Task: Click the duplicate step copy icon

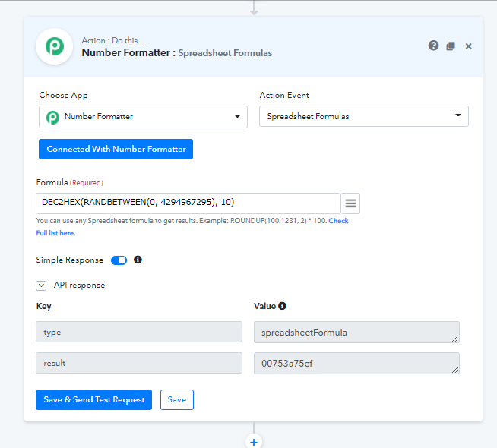Action: pos(451,46)
